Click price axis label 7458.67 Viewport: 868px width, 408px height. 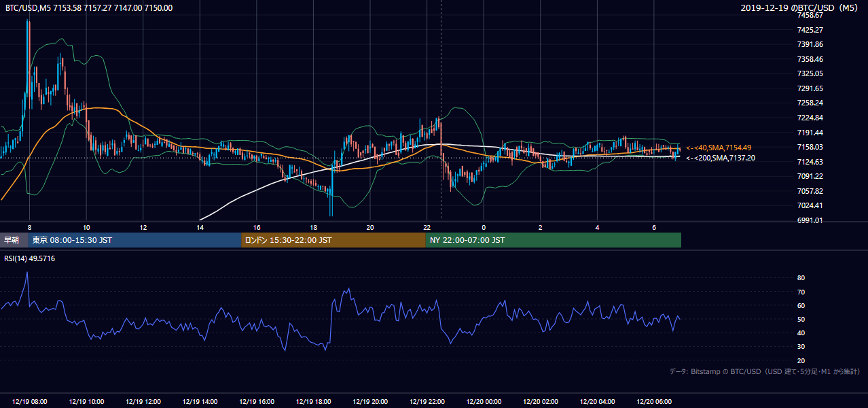(x=810, y=15)
